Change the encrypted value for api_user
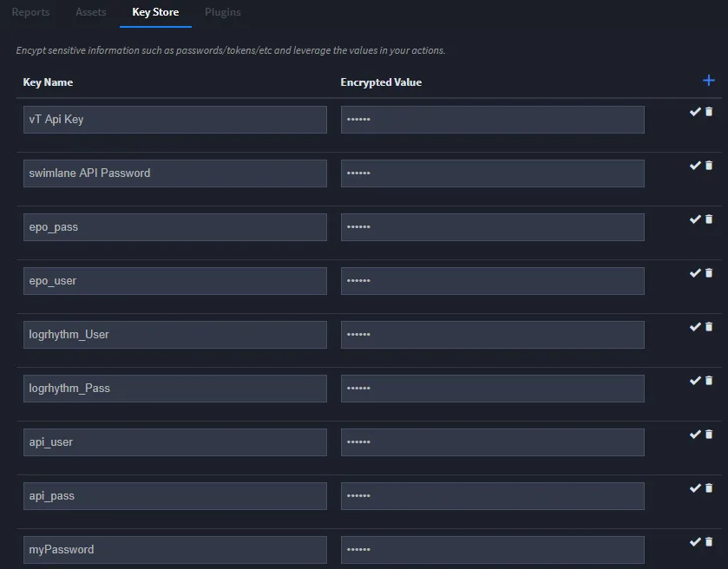728x569 pixels. (x=493, y=442)
